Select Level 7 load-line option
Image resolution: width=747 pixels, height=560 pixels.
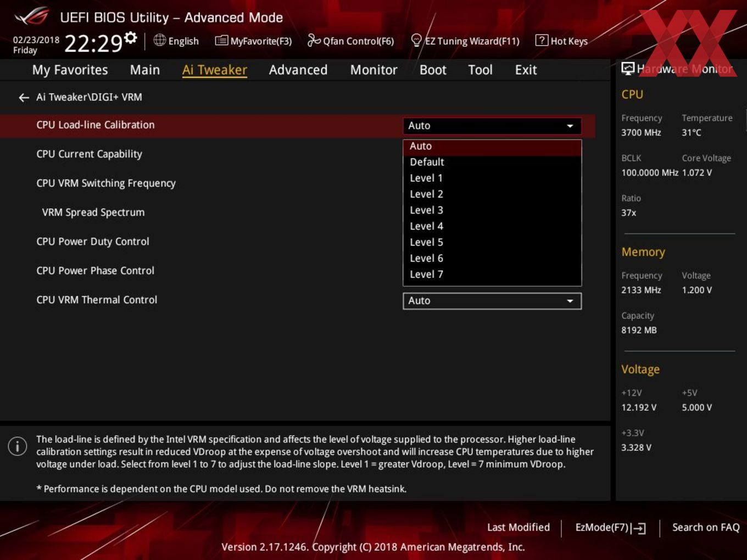492,274
